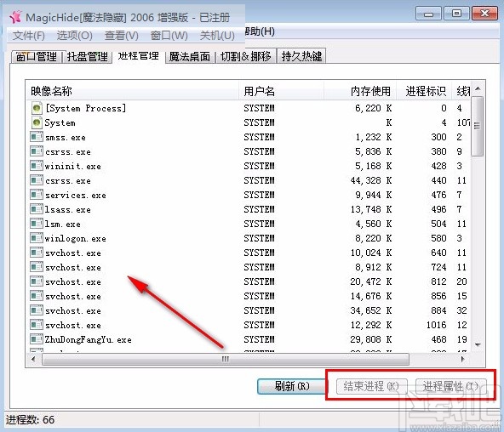
Task: Click the 34,652 K memory value
Action: click(371, 310)
